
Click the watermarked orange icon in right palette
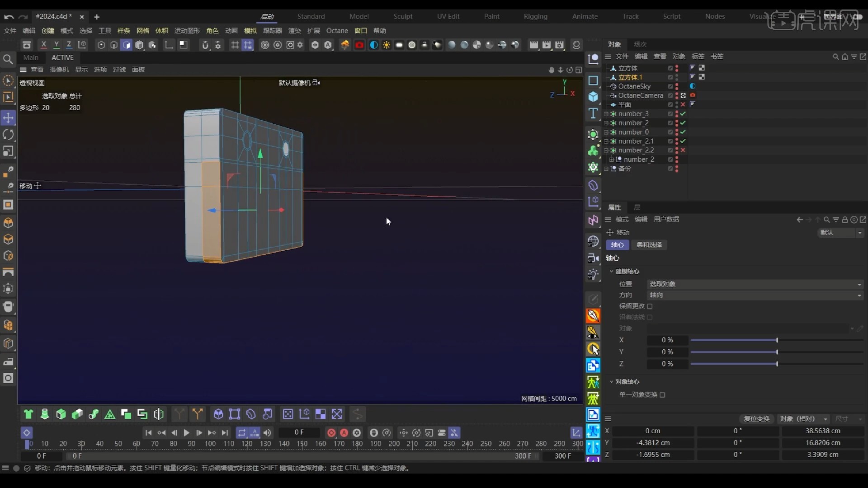coord(593,315)
